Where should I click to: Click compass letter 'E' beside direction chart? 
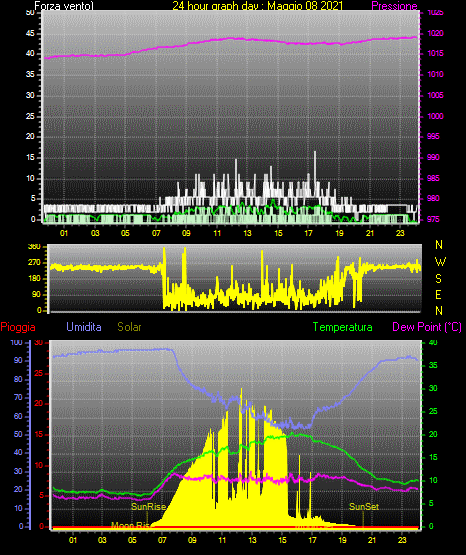tap(438, 294)
